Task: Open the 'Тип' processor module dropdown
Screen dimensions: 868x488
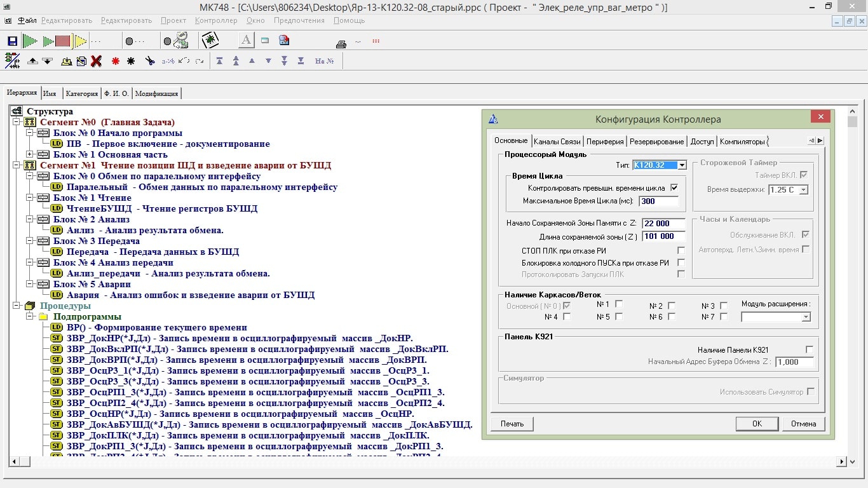Action: tap(682, 165)
